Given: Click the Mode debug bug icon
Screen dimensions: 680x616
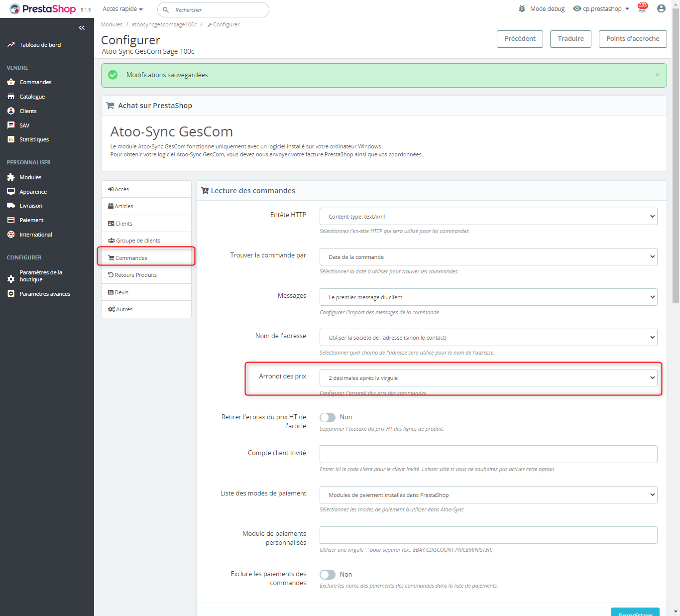Looking at the screenshot, I should 522,9.
